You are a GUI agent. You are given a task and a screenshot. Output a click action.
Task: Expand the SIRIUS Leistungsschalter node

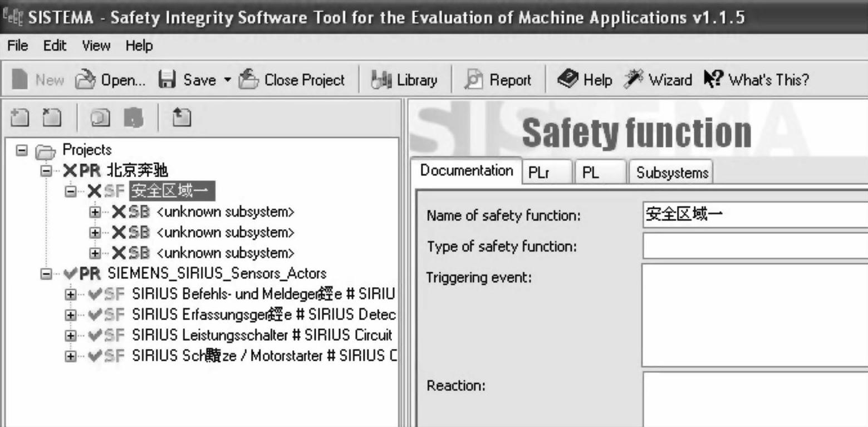point(71,336)
